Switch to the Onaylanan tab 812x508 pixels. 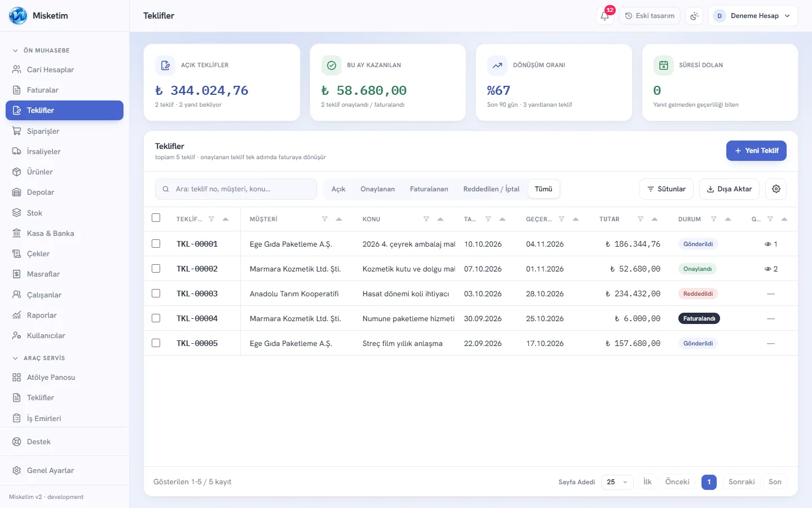pyautogui.click(x=378, y=189)
